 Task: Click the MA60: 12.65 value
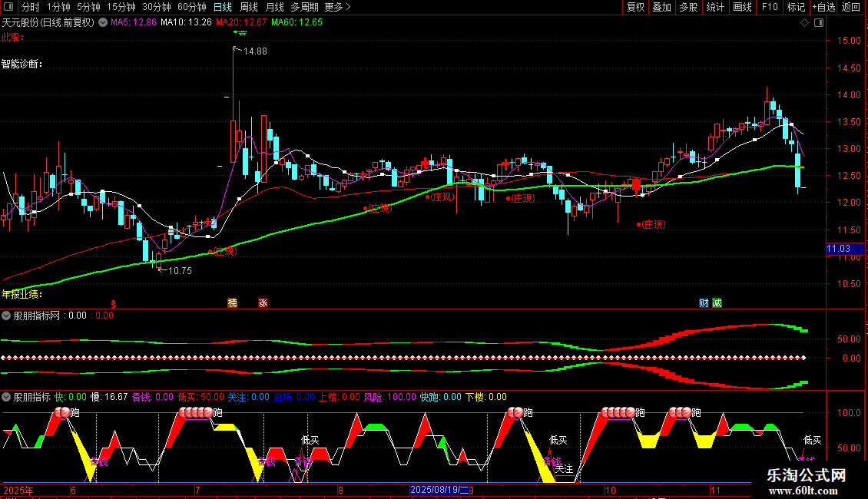click(x=297, y=22)
